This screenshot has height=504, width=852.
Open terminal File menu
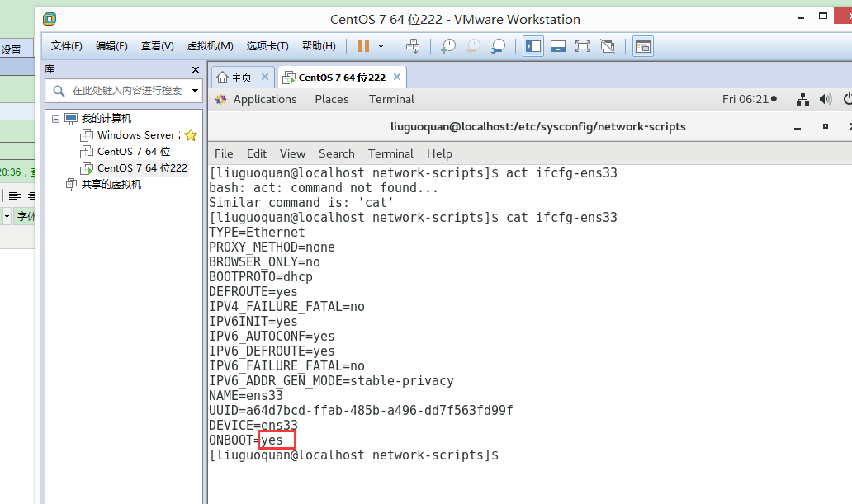tap(224, 153)
